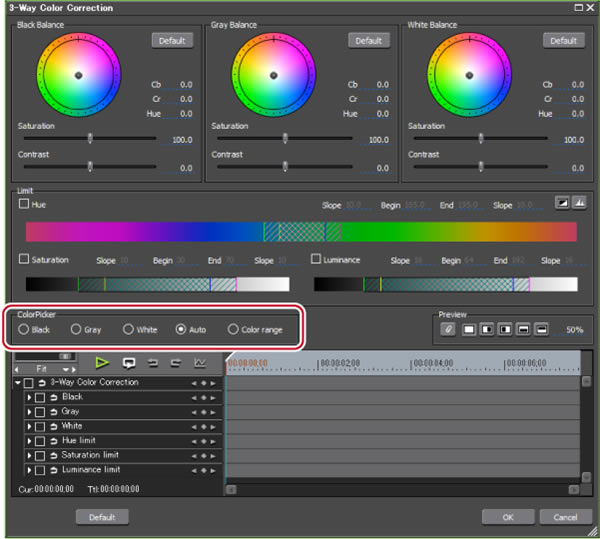Expand the Black keyframe row
Image resolution: width=600 pixels, height=539 pixels.
coord(29,398)
